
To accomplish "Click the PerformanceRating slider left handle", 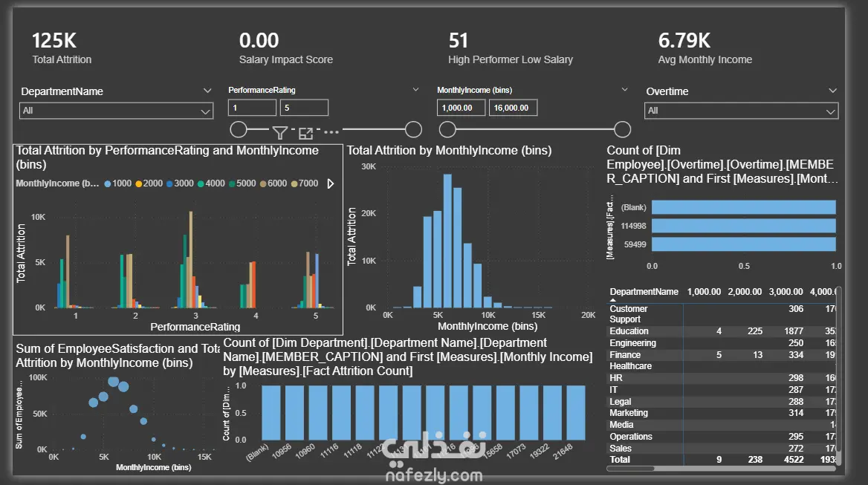I will [x=239, y=129].
